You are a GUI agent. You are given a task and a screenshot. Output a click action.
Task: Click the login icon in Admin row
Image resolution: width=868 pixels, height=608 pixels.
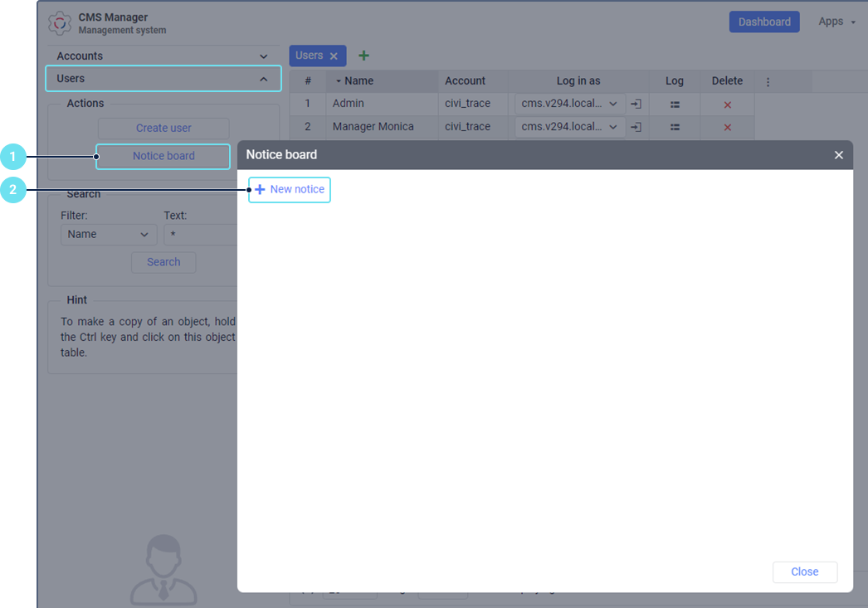(636, 104)
